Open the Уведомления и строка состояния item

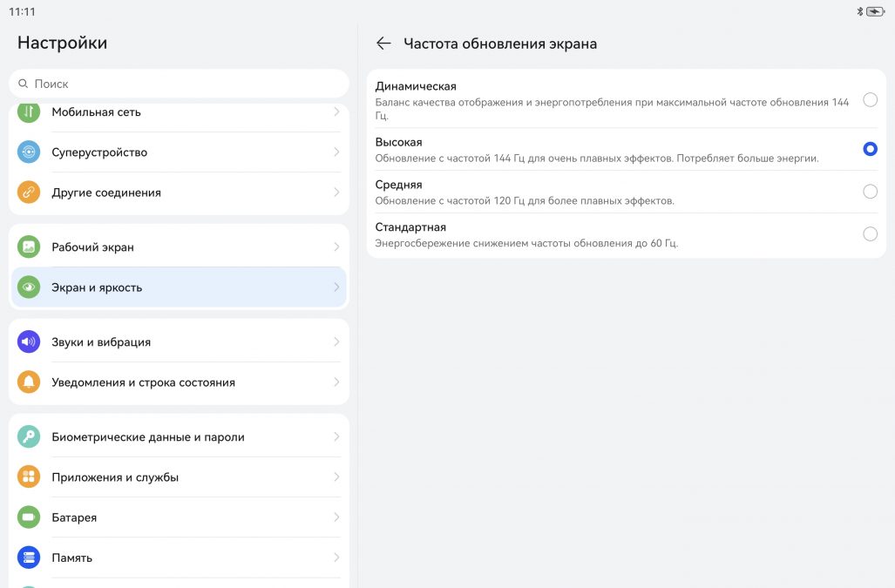[144, 382]
